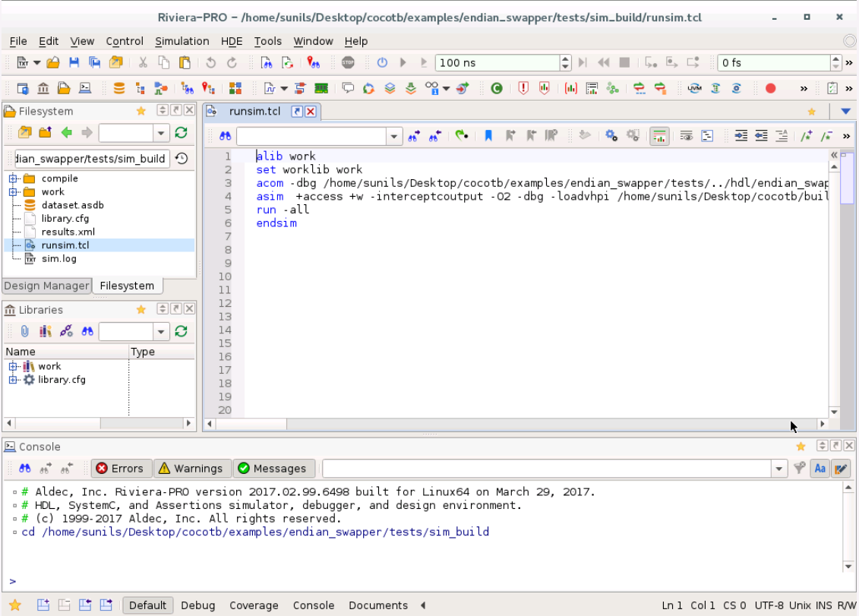Toggle the Console filter funnel icon
Viewport: 859px width, 616px height.
pos(799,468)
